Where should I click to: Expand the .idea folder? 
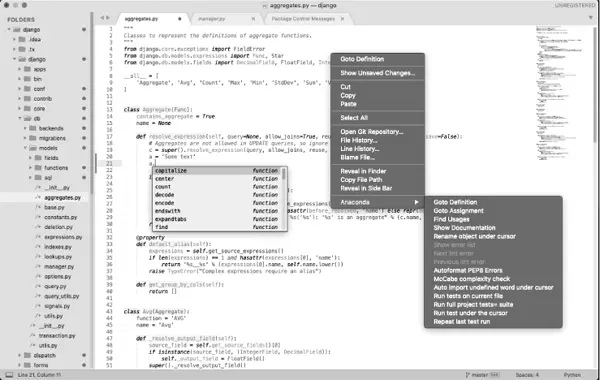[x=14, y=39]
